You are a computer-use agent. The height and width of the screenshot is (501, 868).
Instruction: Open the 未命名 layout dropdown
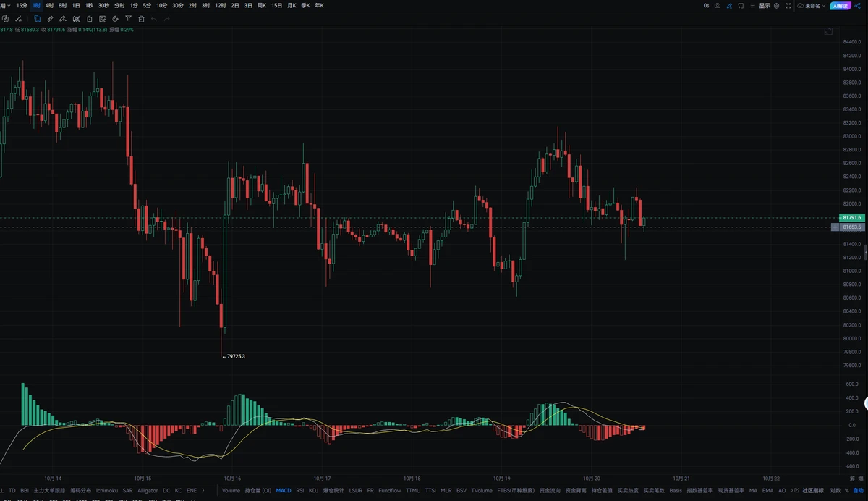coord(812,5)
